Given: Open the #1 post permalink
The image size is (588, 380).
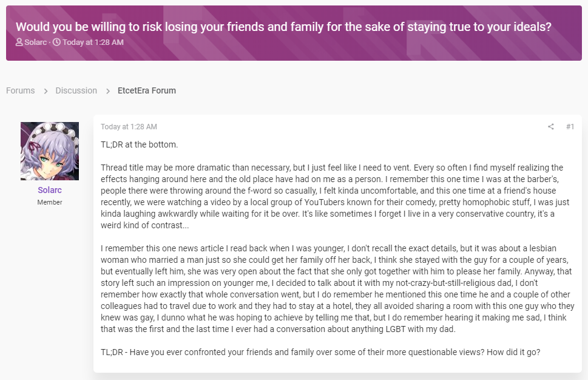Looking at the screenshot, I should [x=570, y=127].
